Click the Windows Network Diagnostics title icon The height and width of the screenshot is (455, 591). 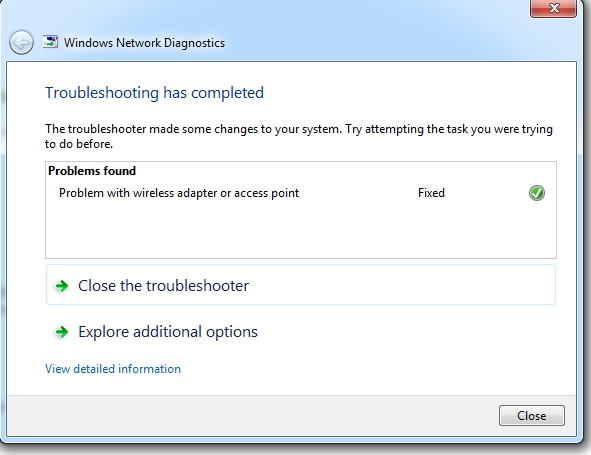pos(50,42)
